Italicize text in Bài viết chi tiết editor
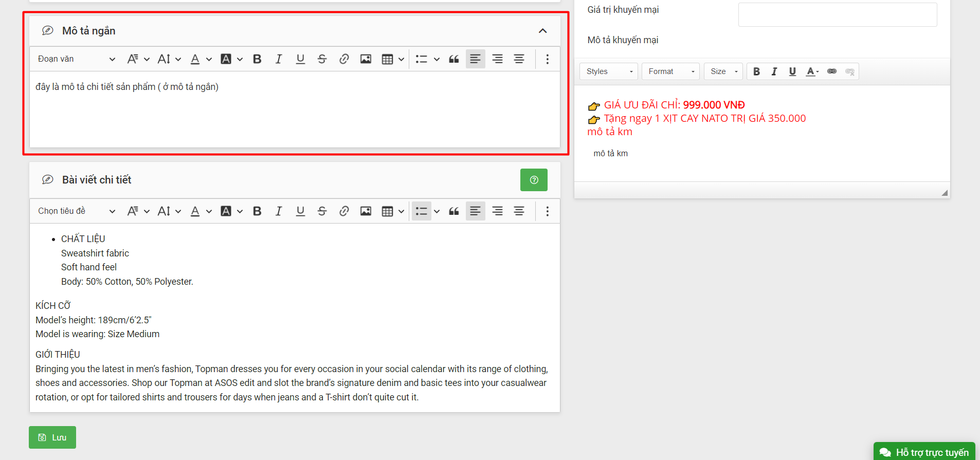The image size is (980, 460). [279, 211]
